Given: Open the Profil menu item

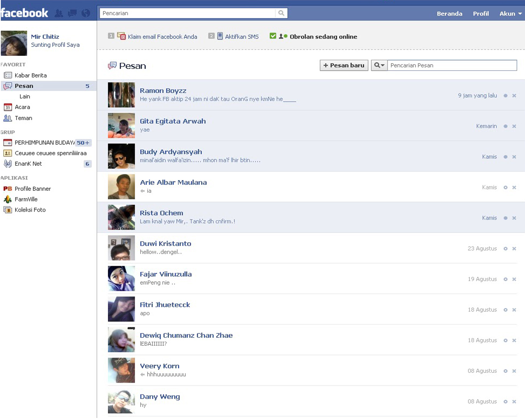Looking at the screenshot, I should point(481,14).
